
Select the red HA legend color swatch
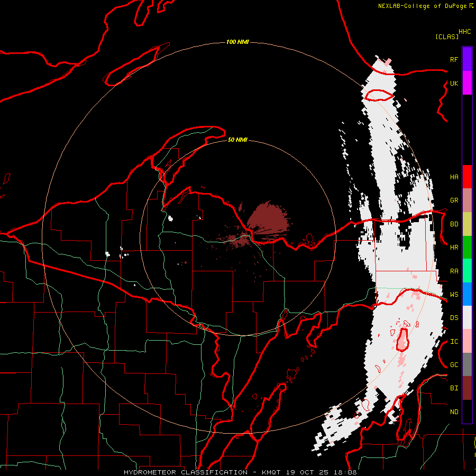coord(467,177)
